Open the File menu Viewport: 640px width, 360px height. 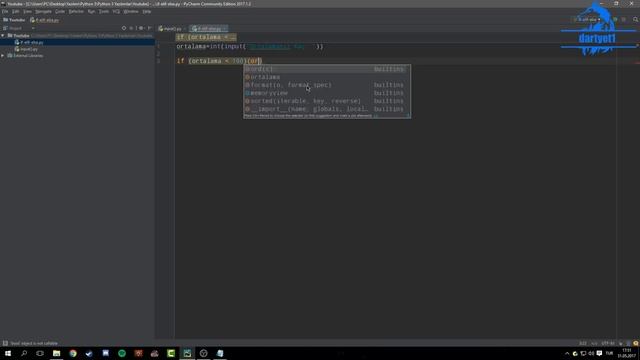pos(5,11)
